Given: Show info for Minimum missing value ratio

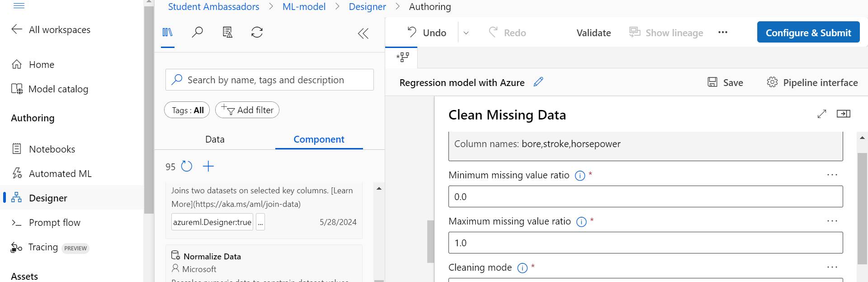Looking at the screenshot, I should click(x=580, y=176).
